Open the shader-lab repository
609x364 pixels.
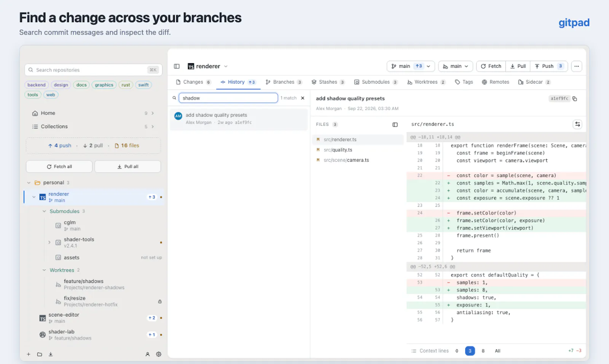(x=94, y=335)
